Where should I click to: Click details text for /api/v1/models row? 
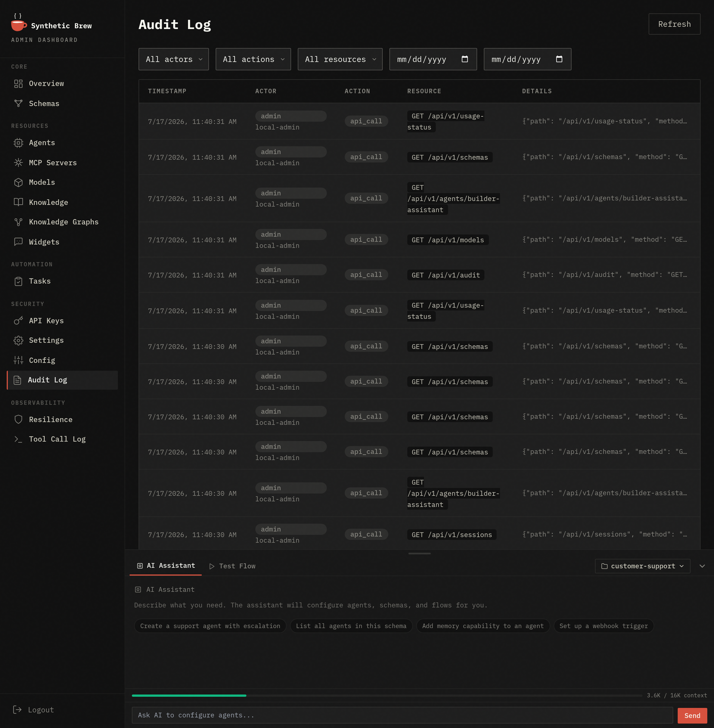tap(605, 240)
